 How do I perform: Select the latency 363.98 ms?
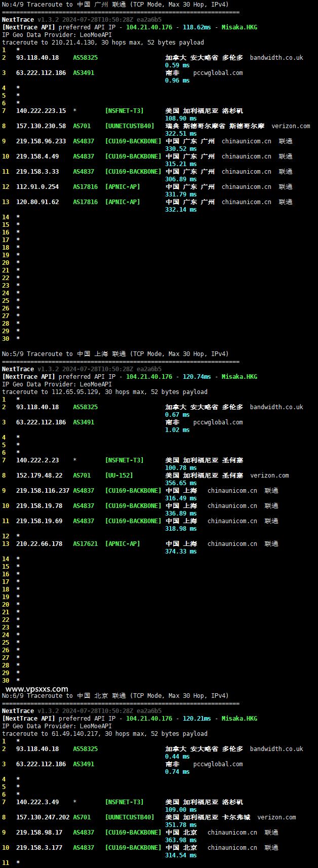pyautogui.click(x=181, y=840)
